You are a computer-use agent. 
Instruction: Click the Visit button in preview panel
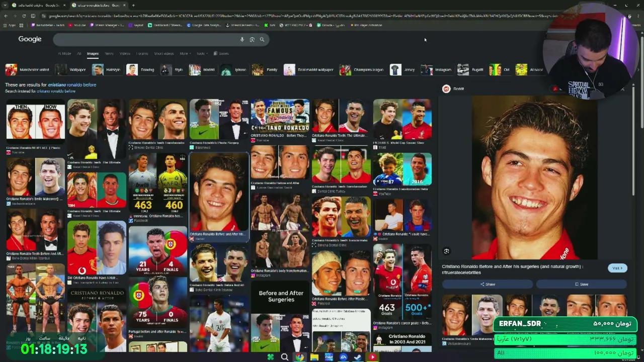coord(617,268)
